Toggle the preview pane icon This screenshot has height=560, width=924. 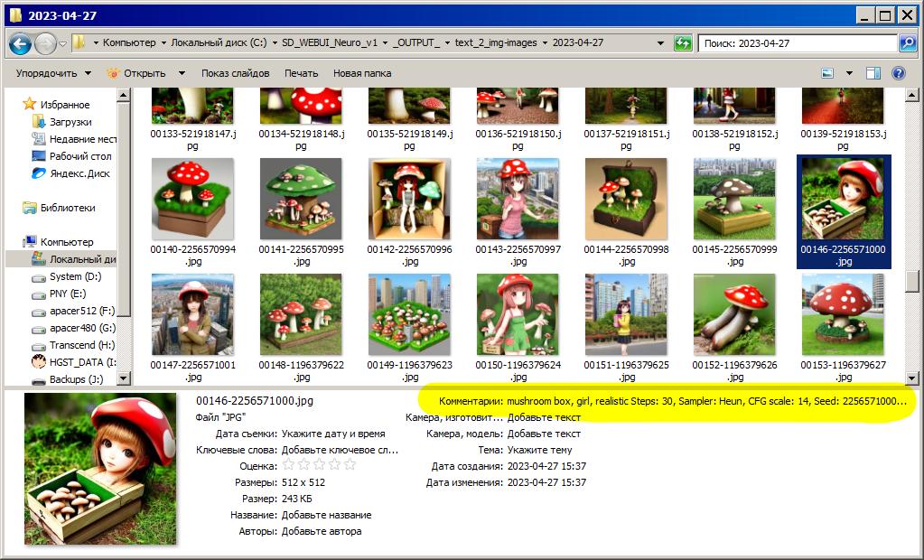pyautogui.click(x=873, y=73)
